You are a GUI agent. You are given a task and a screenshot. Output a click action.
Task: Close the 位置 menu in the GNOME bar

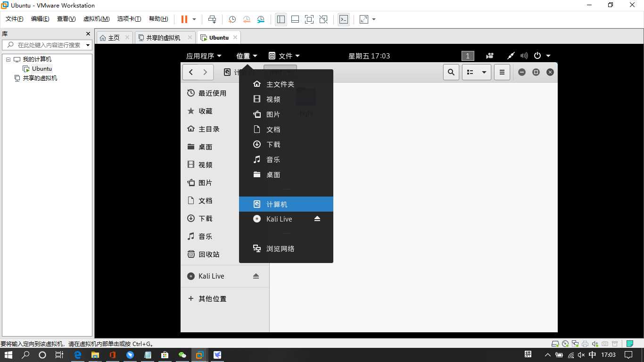click(247, 56)
